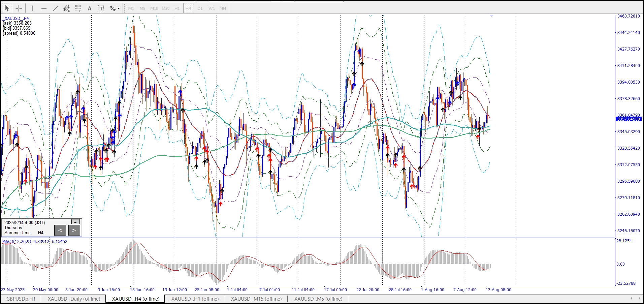Viewport: 644px width, 304px height.
Task: Toggle the D1 timeframe button
Action: click(x=200, y=8)
